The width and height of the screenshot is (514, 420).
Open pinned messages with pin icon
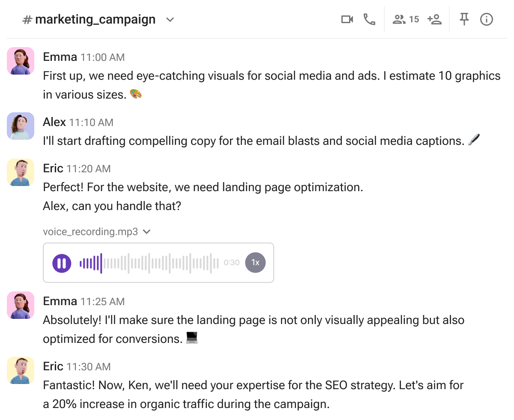464,19
